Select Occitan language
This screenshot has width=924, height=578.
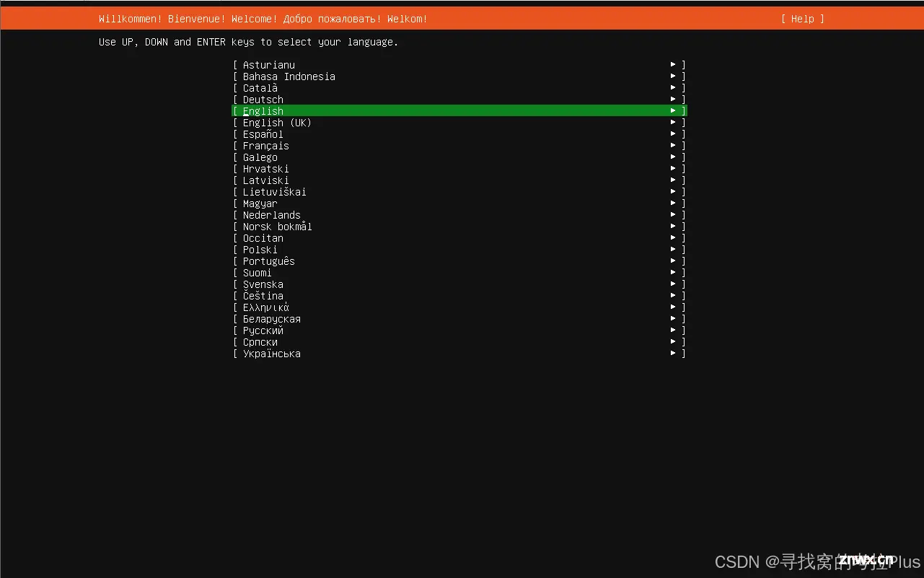[x=459, y=238]
